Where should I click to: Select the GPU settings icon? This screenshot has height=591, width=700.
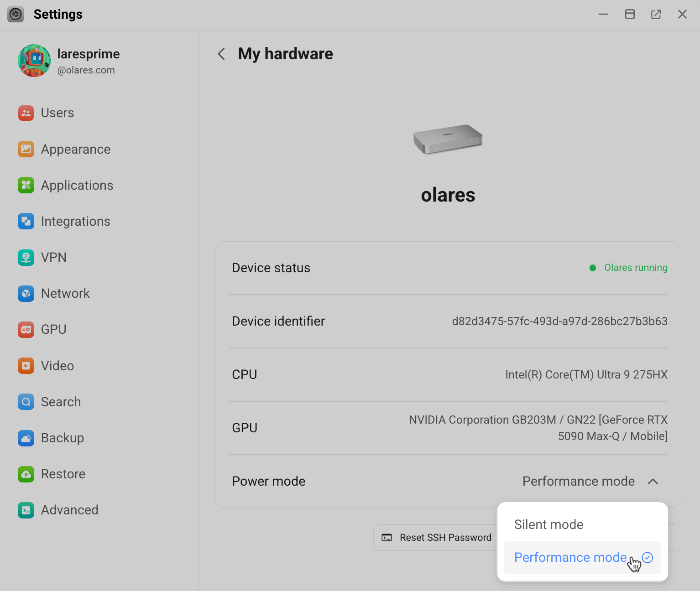coord(26,329)
